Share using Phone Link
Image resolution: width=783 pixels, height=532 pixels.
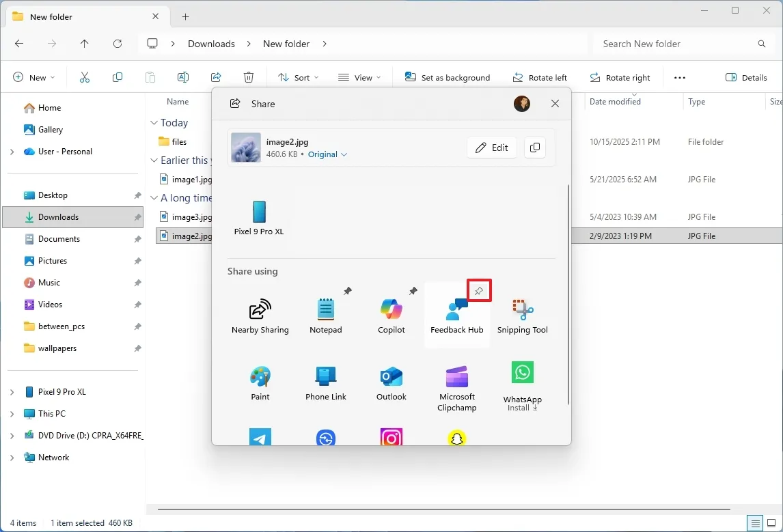(325, 382)
